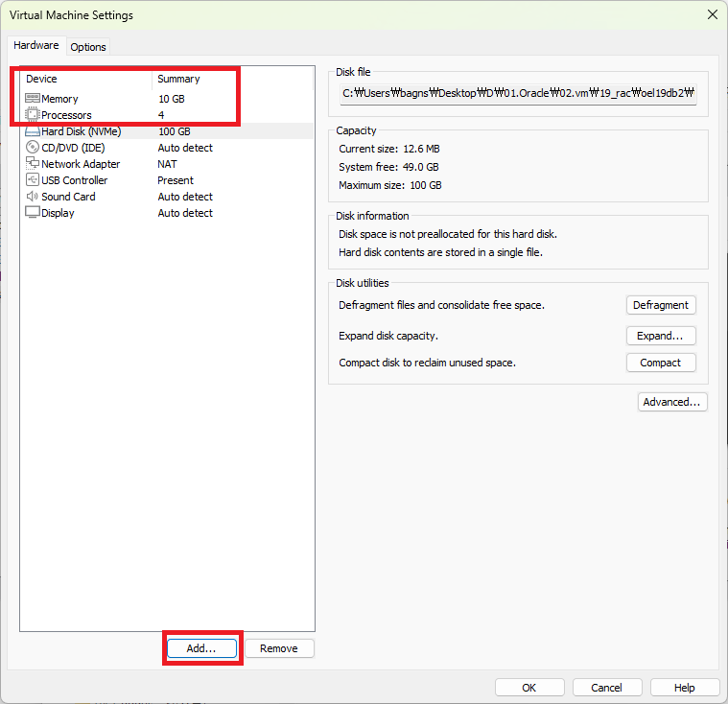Click the Network Adapter icon

pyautogui.click(x=33, y=163)
